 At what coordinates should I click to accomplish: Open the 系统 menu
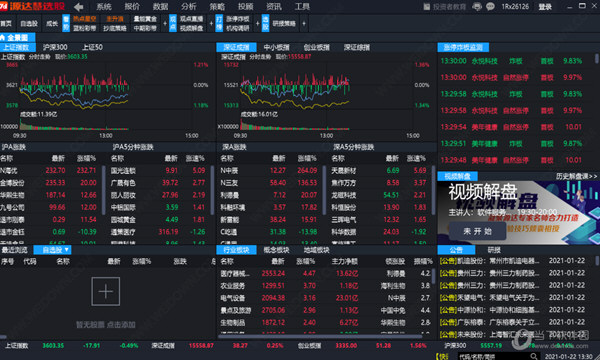[x=104, y=7]
